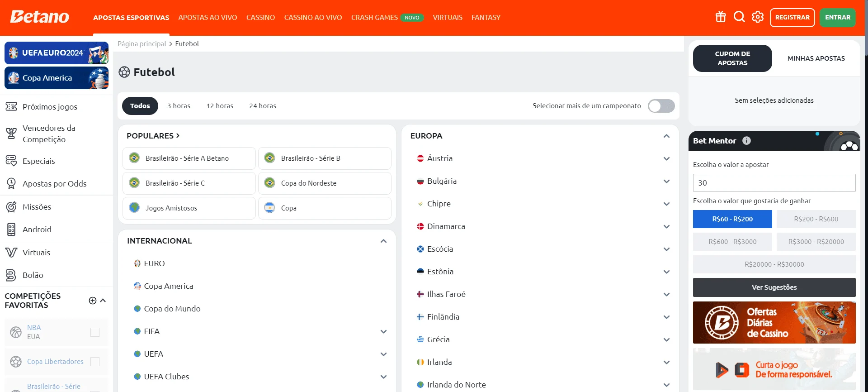Click the trophy icon for Vencedores da Competição
This screenshot has height=392, width=868.
11,134
